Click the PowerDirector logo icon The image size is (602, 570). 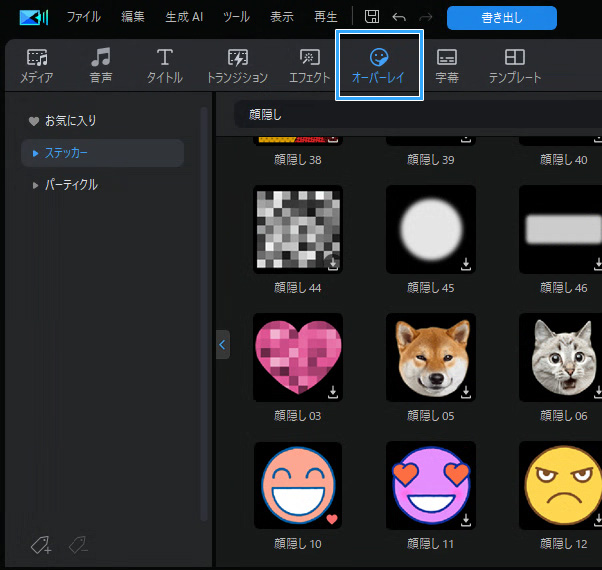click(34, 17)
